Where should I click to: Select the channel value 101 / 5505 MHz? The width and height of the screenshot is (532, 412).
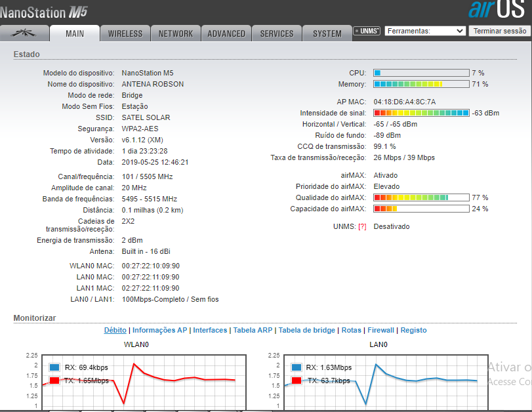(147, 177)
